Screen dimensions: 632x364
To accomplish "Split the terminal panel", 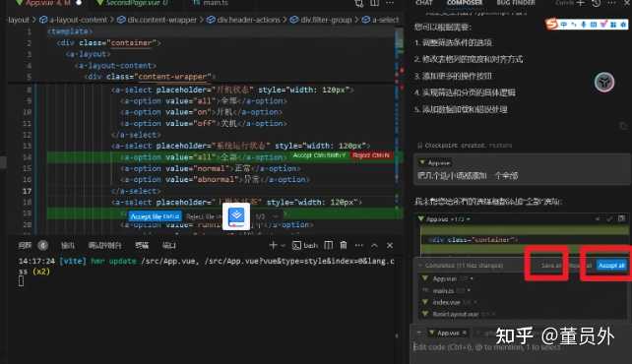I will (x=329, y=245).
